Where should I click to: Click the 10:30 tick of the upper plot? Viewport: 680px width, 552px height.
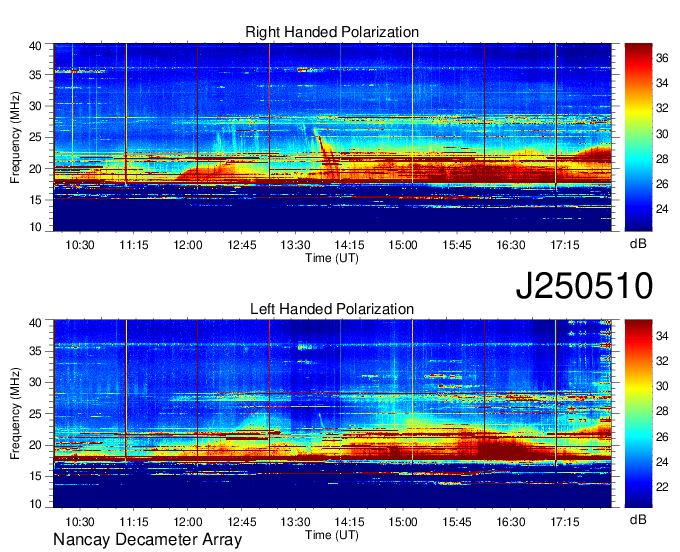click(80, 245)
